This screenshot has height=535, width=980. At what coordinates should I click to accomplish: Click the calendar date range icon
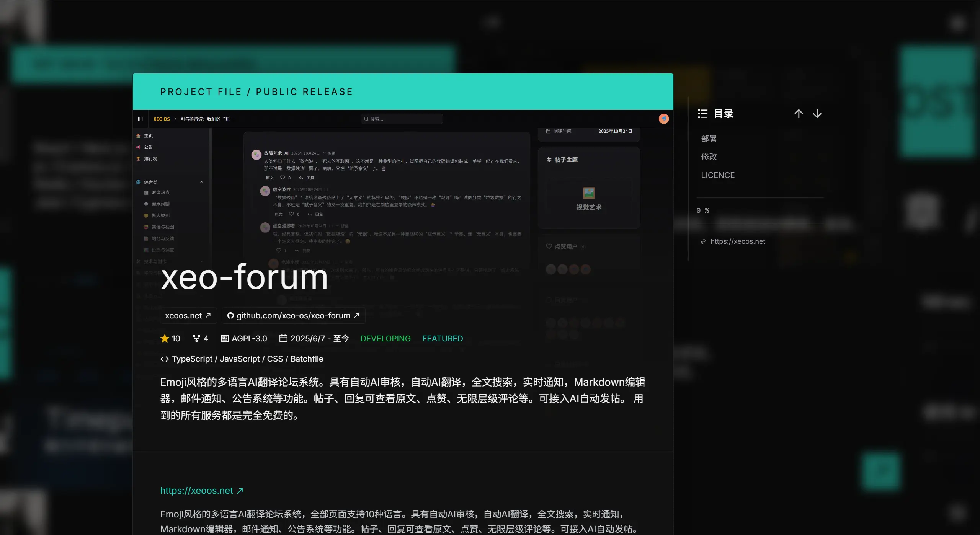(x=283, y=338)
